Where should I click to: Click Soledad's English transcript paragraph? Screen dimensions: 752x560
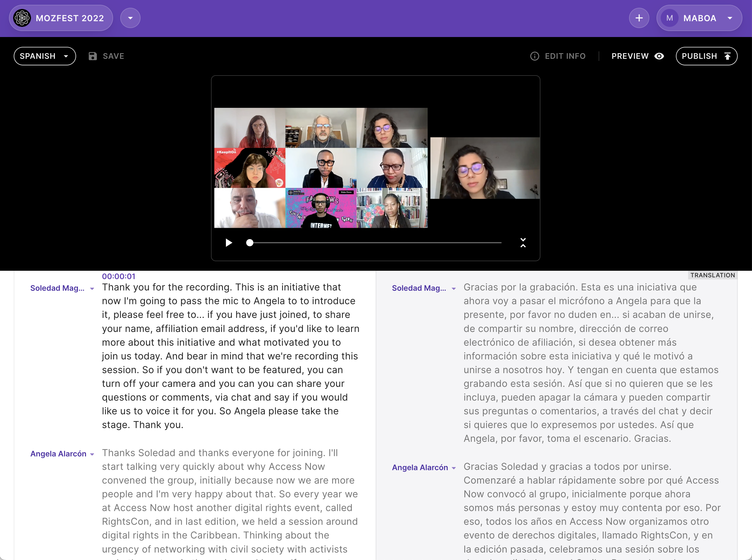coord(230,356)
